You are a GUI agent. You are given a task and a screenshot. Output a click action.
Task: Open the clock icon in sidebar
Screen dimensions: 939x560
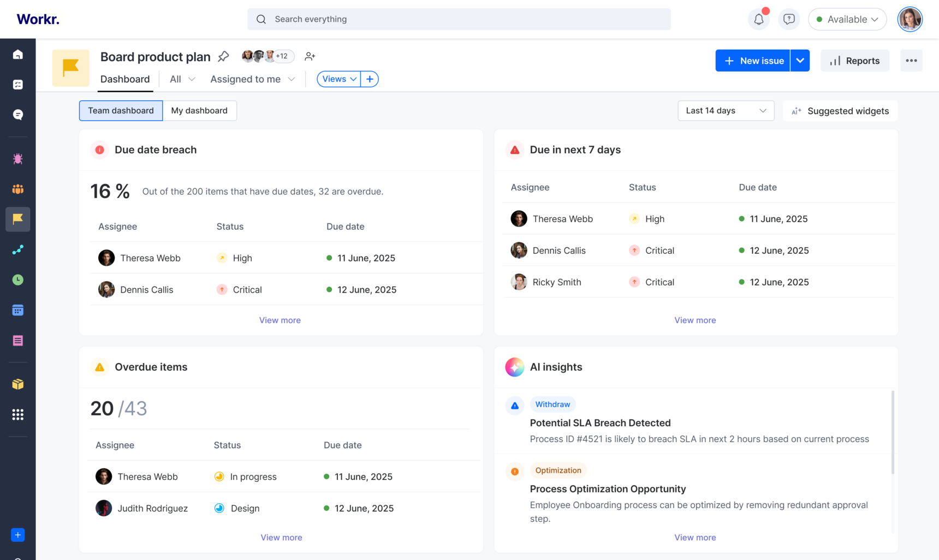click(18, 280)
